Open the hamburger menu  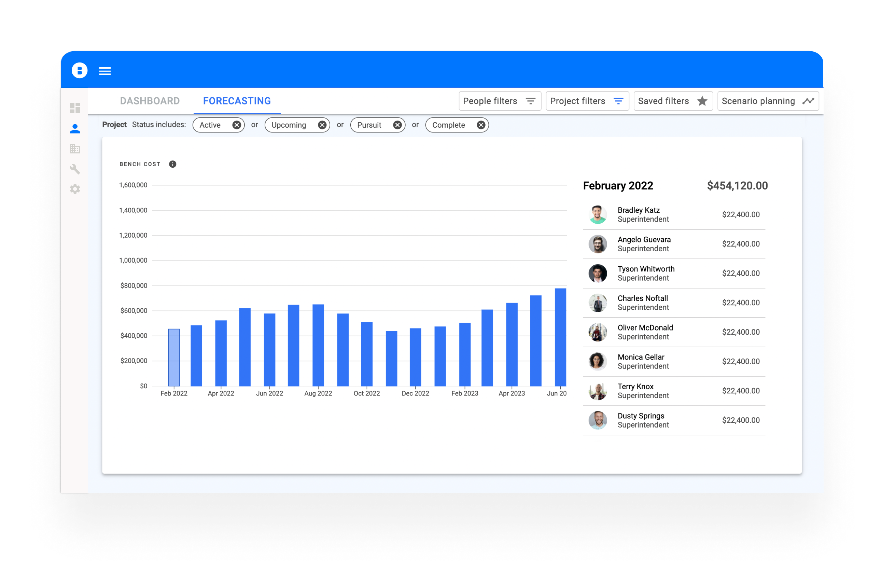tap(105, 71)
